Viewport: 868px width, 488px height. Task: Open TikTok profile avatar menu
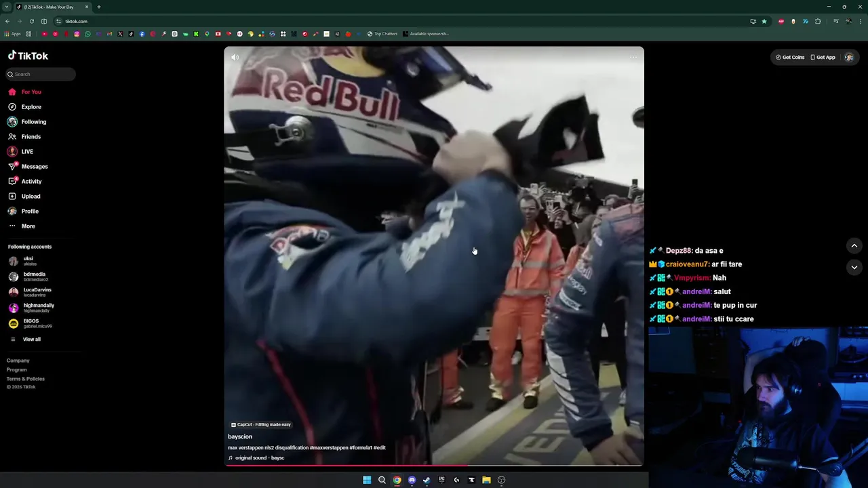point(848,58)
